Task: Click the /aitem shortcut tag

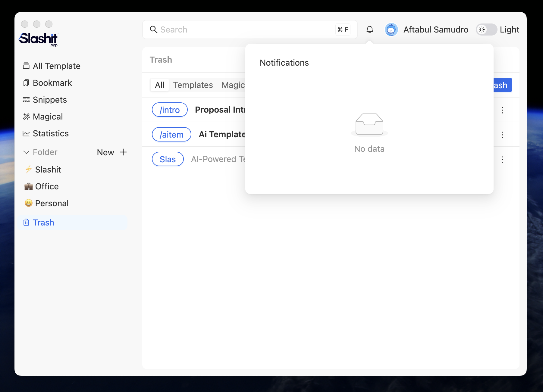Action: [x=171, y=135]
